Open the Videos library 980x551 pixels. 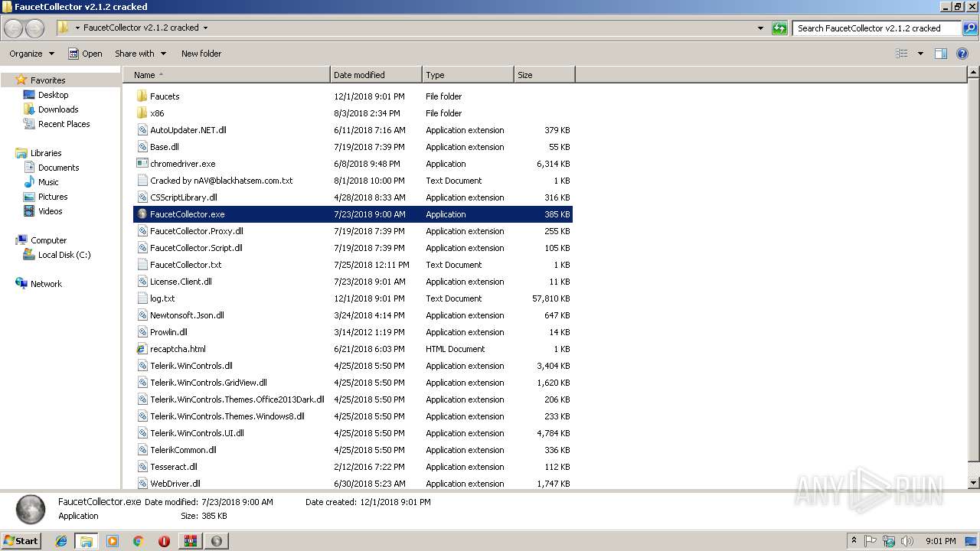(x=50, y=211)
